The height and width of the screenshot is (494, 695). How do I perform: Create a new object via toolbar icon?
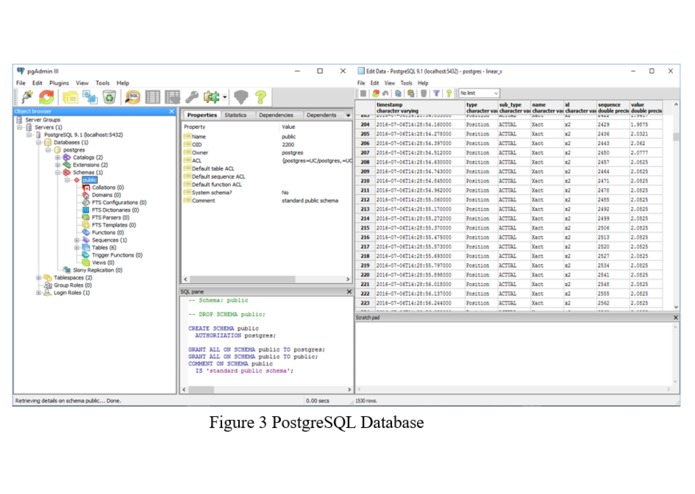[x=90, y=97]
